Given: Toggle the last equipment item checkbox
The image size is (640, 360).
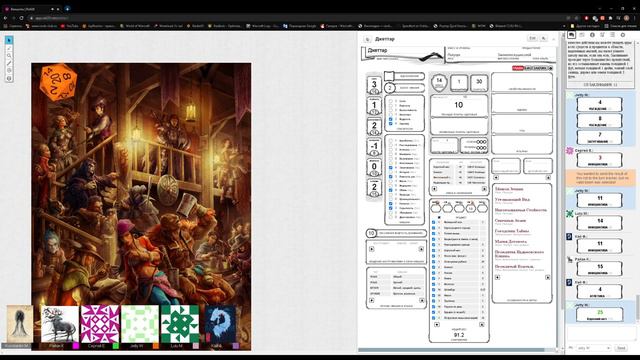Looking at the screenshot, I should point(433,318).
